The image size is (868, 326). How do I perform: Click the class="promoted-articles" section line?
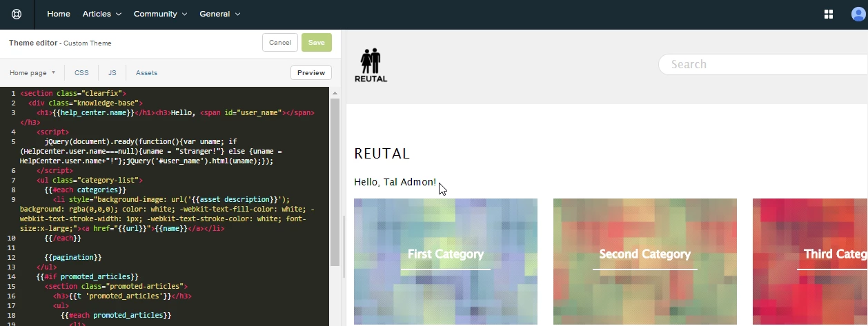point(116,286)
